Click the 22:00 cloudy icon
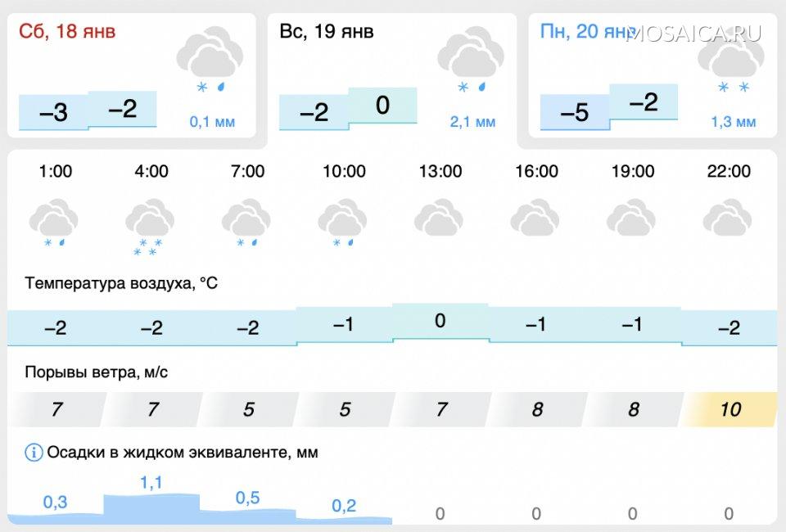 click(728, 219)
